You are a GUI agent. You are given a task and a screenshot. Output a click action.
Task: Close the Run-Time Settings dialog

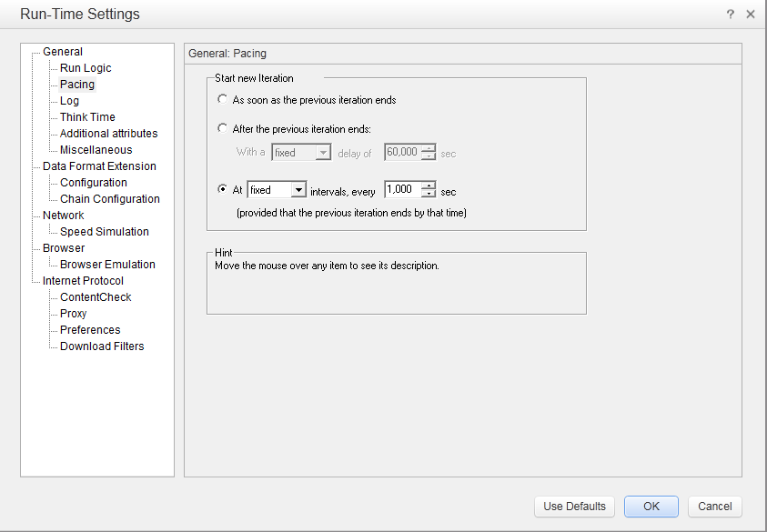751,15
